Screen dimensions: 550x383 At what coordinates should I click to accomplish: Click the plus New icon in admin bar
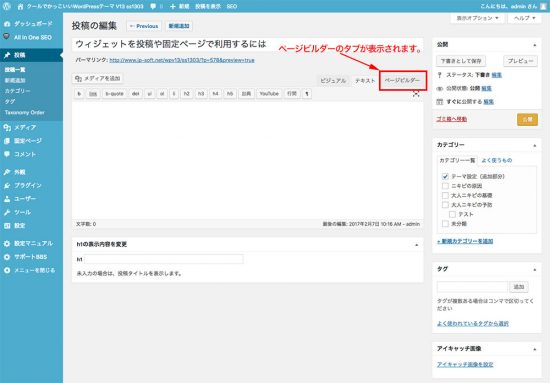point(172,6)
